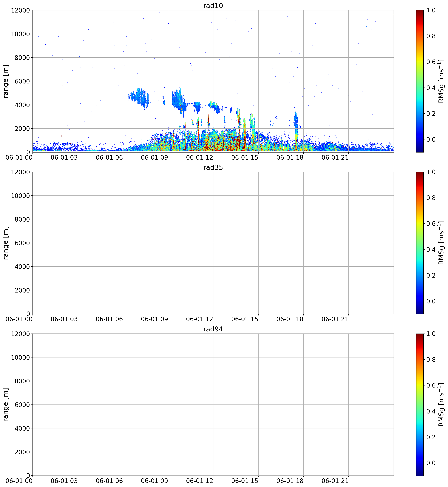
Task: Click the "12000" range tick on the rad10 axis
Action: click(20, 10)
